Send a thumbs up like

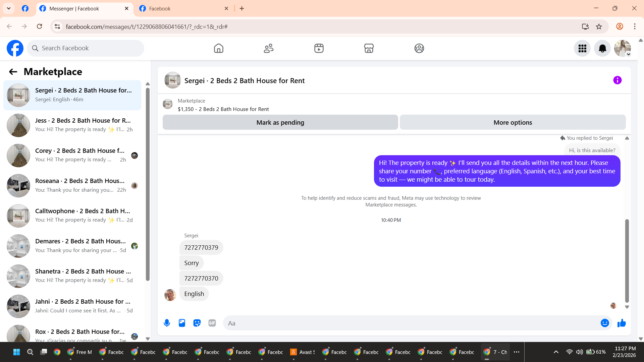click(622, 323)
